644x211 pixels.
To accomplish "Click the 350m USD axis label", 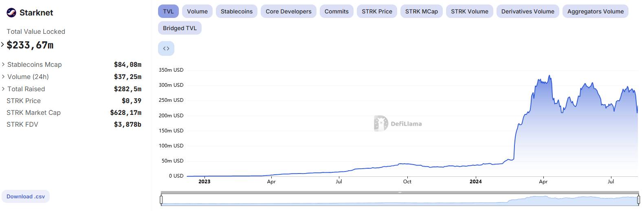I will pos(171,70).
